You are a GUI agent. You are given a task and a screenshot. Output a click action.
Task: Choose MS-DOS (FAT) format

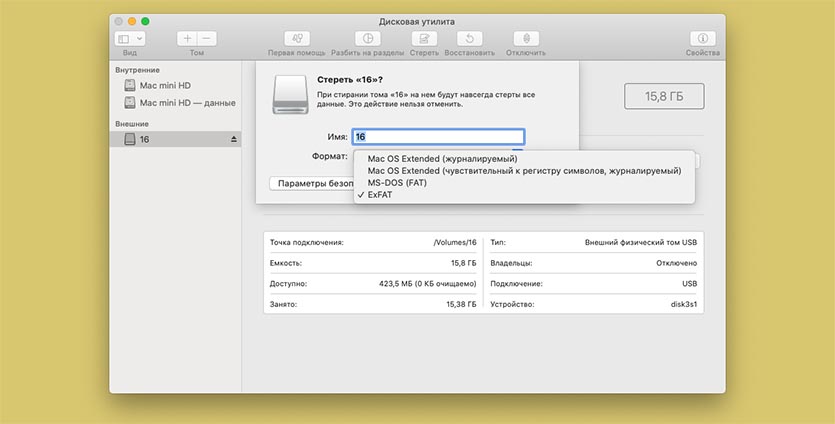pyautogui.click(x=525, y=183)
